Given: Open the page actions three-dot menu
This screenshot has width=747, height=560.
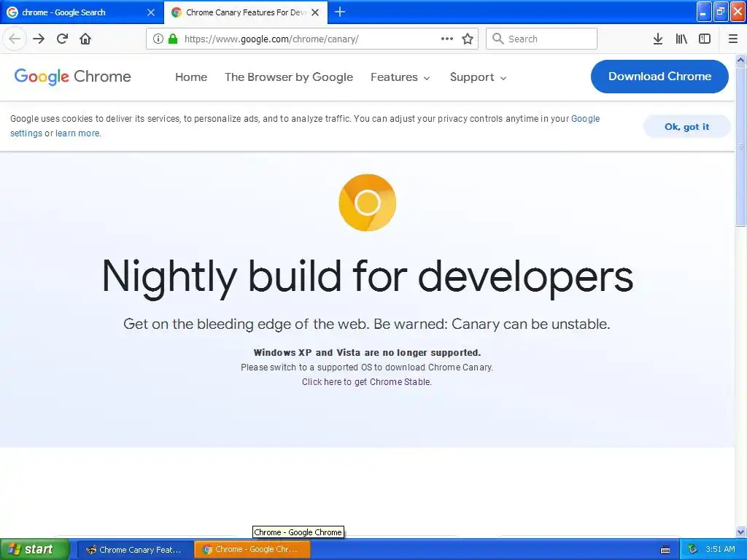Looking at the screenshot, I should pyautogui.click(x=447, y=39).
